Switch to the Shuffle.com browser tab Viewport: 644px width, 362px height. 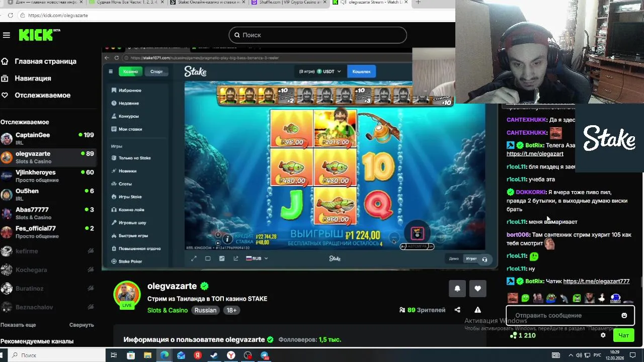click(289, 3)
